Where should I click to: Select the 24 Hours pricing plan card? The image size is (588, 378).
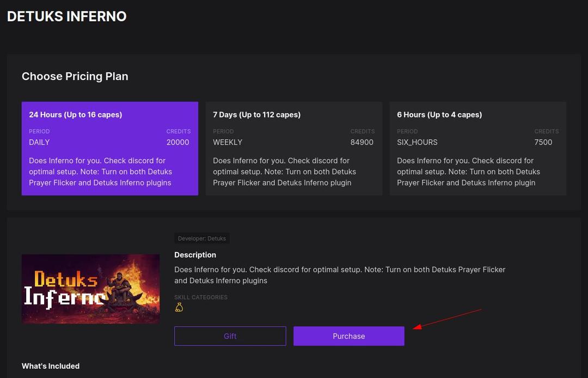tap(109, 148)
